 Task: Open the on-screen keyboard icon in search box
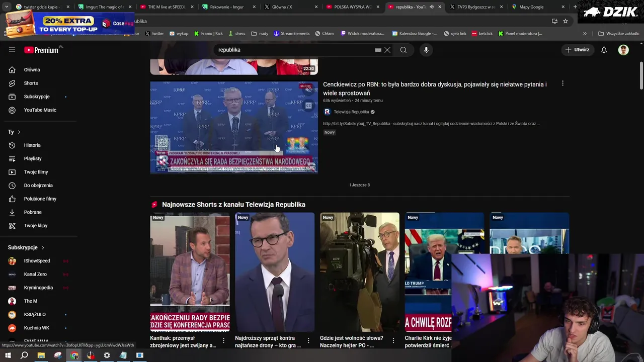click(378, 50)
